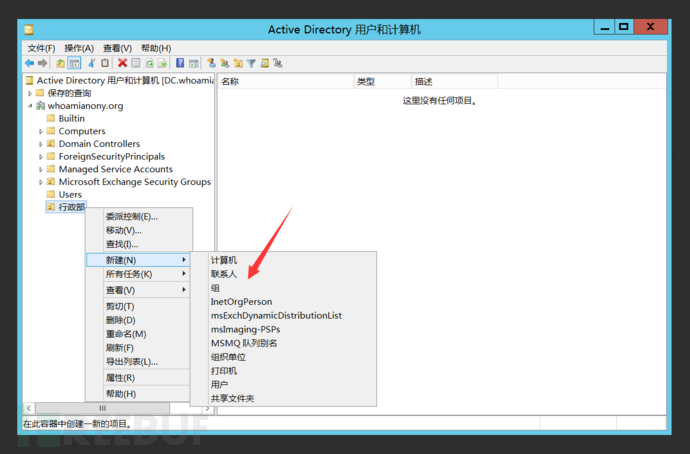Click the Create new organizational unit icon
The image size is (690, 454).
pyautogui.click(x=238, y=63)
